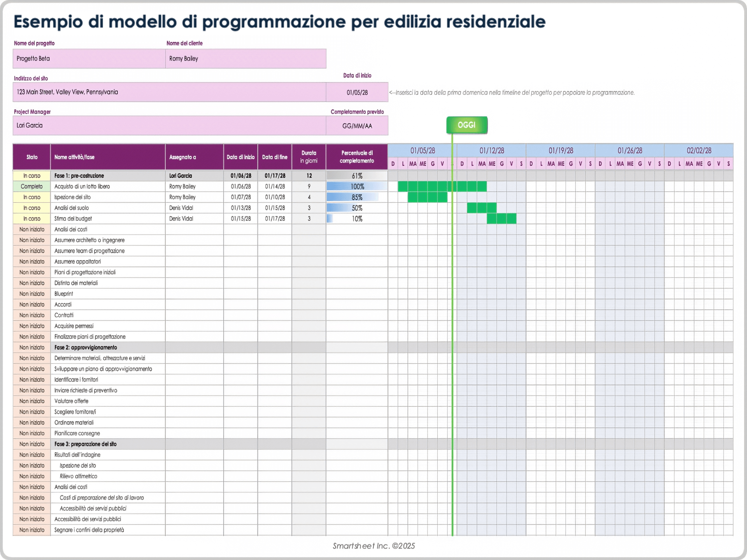
Task: Select the Assegnato a column header
Action: [195, 157]
